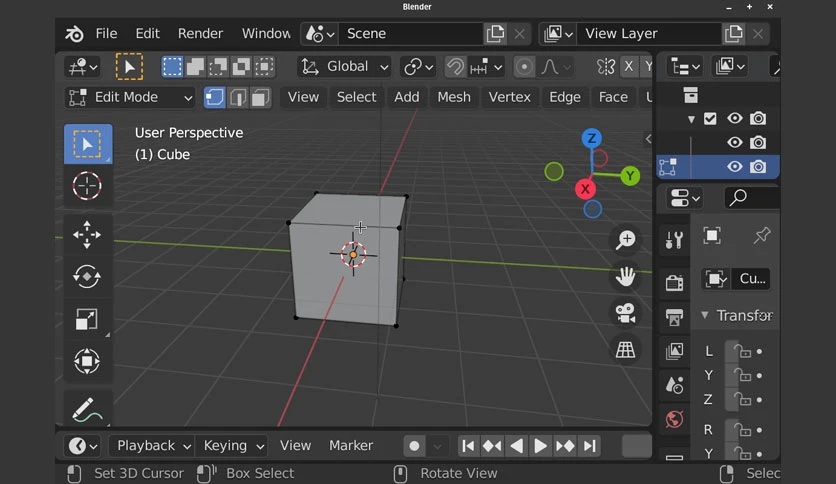Toggle auto keying record button
The height and width of the screenshot is (484, 836).
(414, 446)
